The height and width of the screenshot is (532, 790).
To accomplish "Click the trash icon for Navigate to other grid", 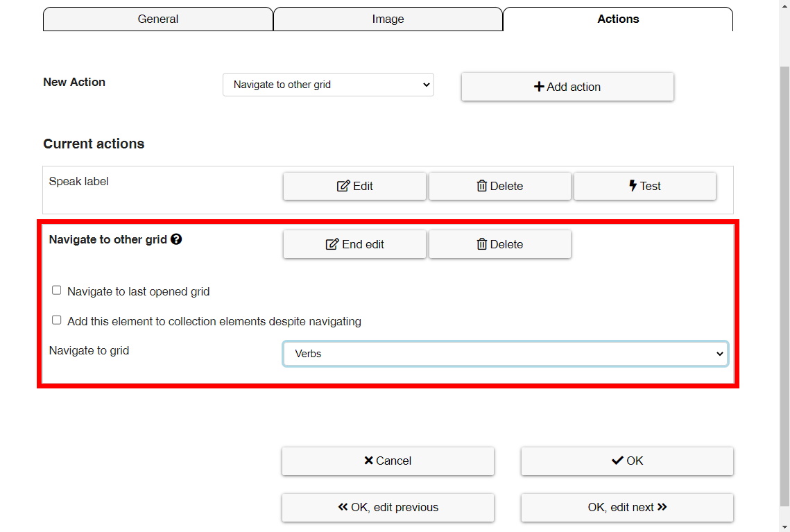I will (x=481, y=243).
